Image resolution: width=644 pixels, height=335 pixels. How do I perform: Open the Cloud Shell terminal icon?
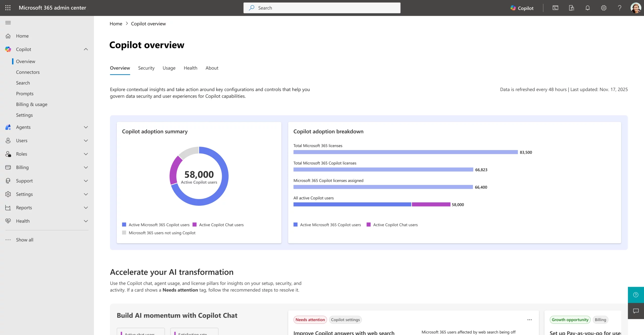pos(555,8)
